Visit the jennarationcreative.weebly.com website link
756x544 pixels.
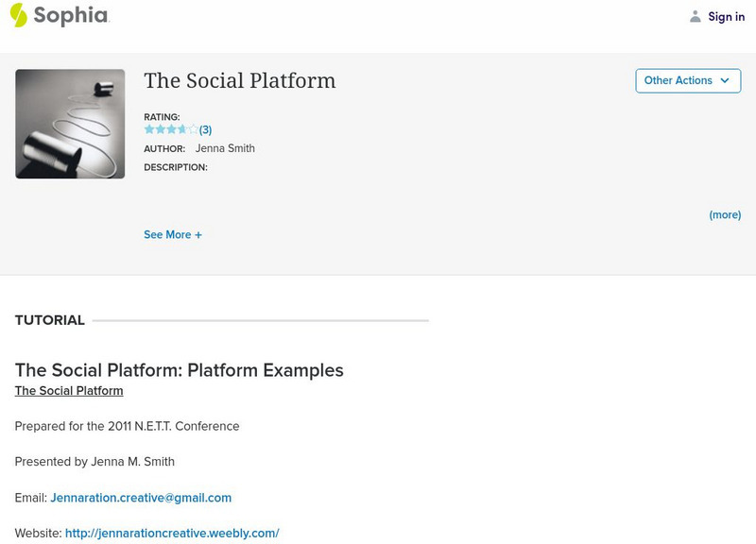click(172, 534)
